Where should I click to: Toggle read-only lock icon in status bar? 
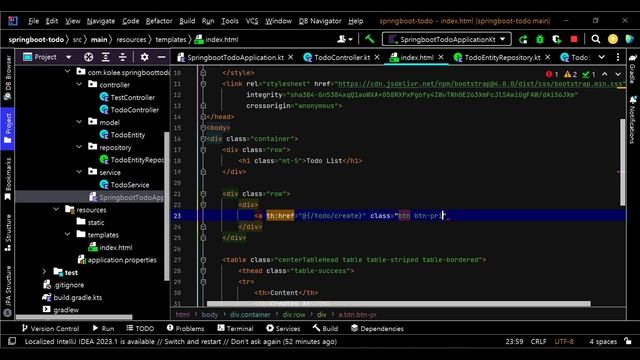click(628, 341)
